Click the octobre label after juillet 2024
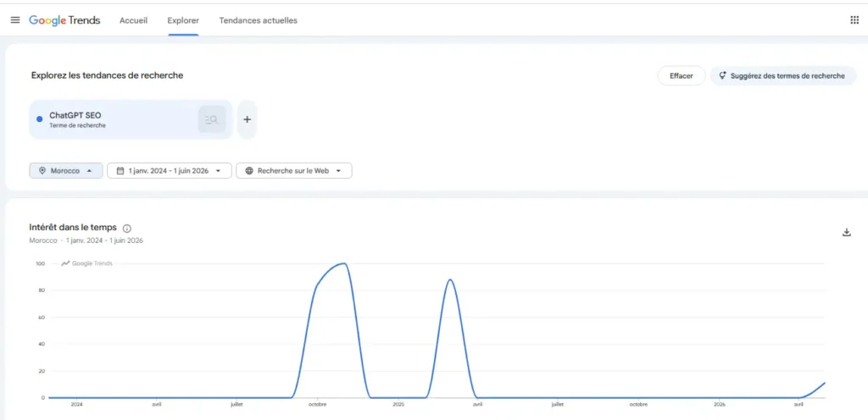The image size is (868, 420). pos(318,405)
